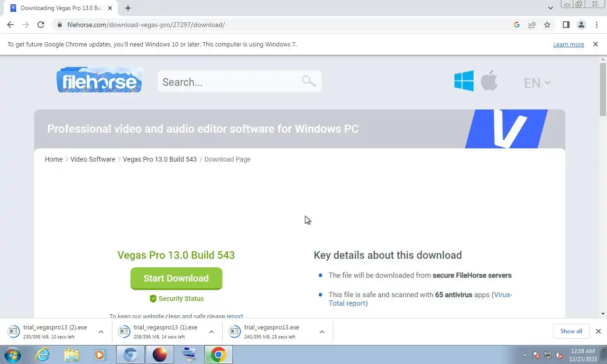Close the downloads bar
Viewport: 607px width, 364px height.
(x=598, y=331)
